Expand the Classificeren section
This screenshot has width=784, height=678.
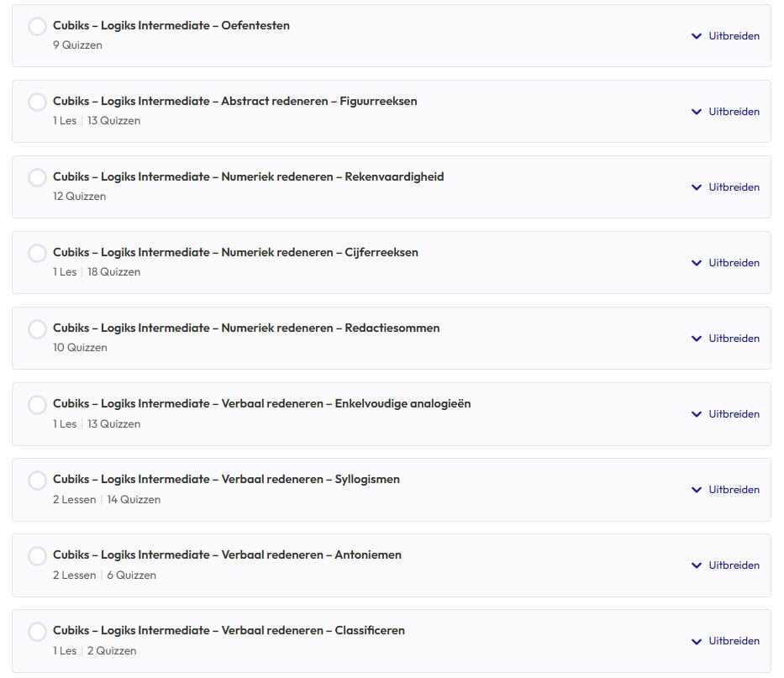pyautogui.click(x=734, y=641)
